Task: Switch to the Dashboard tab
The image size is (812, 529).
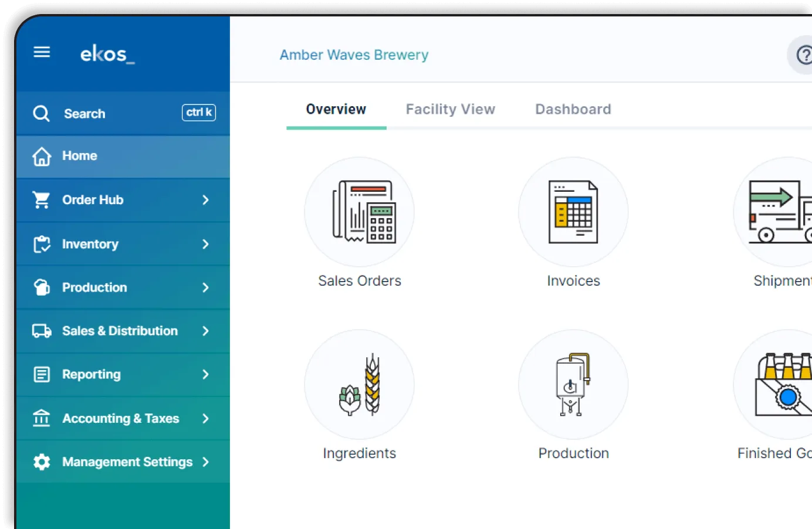Action: pos(573,110)
